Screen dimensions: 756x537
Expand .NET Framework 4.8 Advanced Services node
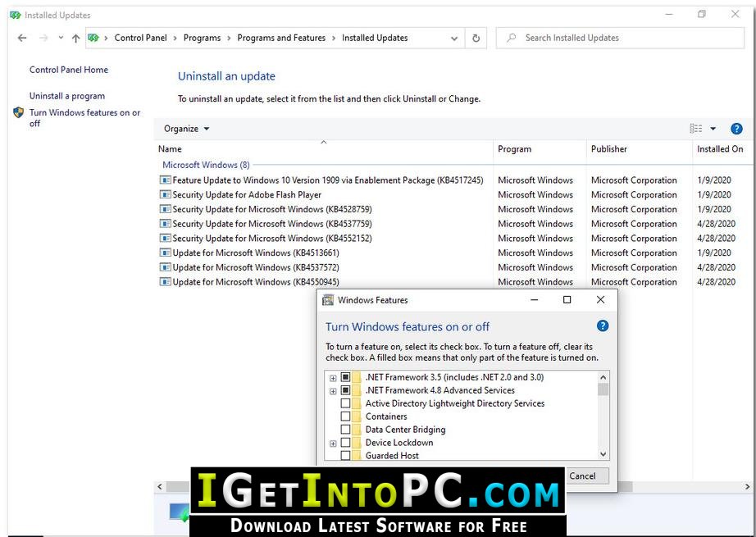coord(333,391)
